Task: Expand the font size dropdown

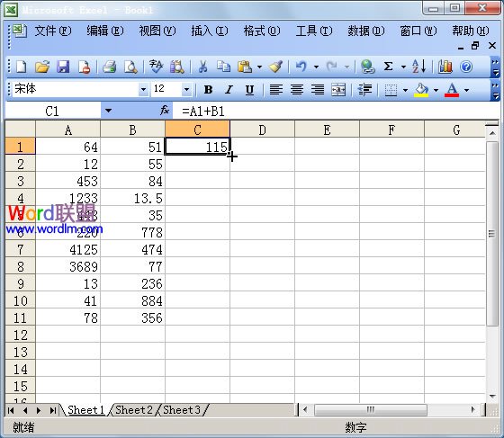Action: point(186,89)
